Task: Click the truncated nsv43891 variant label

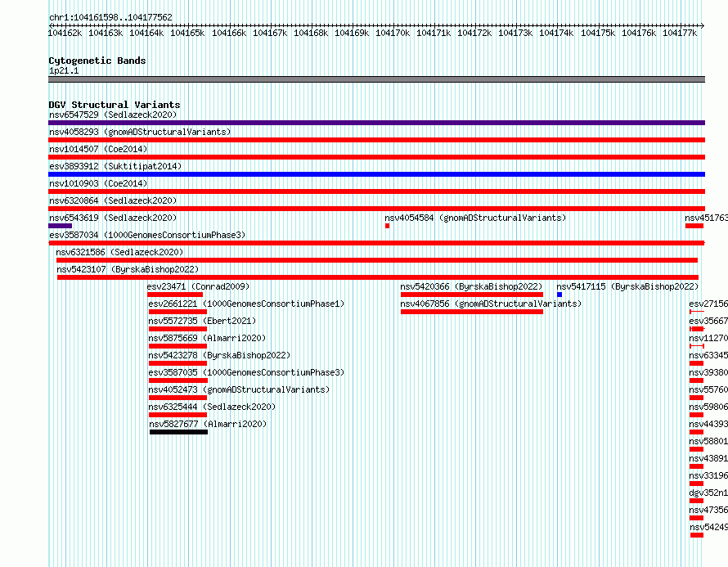Action: click(708, 458)
